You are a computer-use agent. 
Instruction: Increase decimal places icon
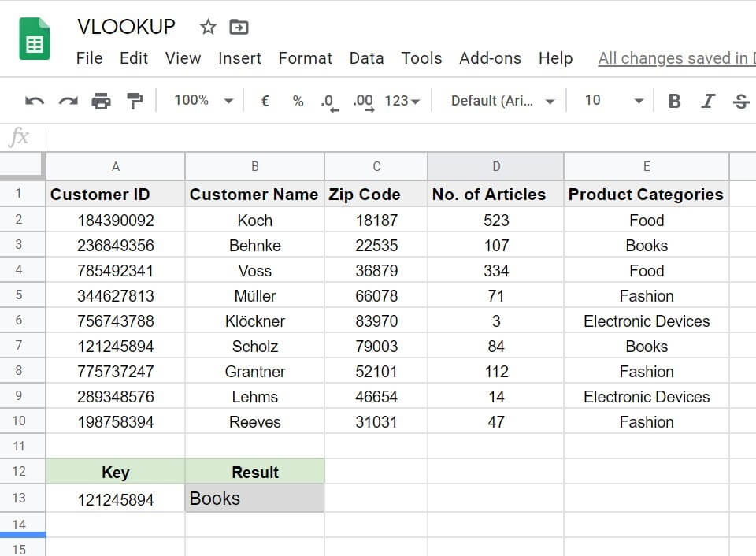363,102
